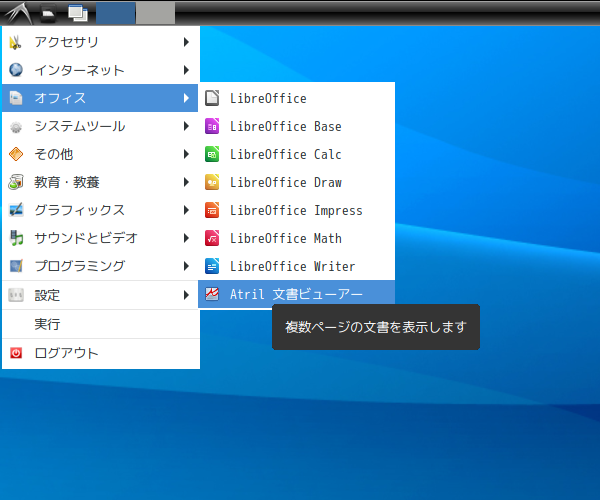
Task: Click the flask icon next to 教育・教養
Action: pos(16,182)
